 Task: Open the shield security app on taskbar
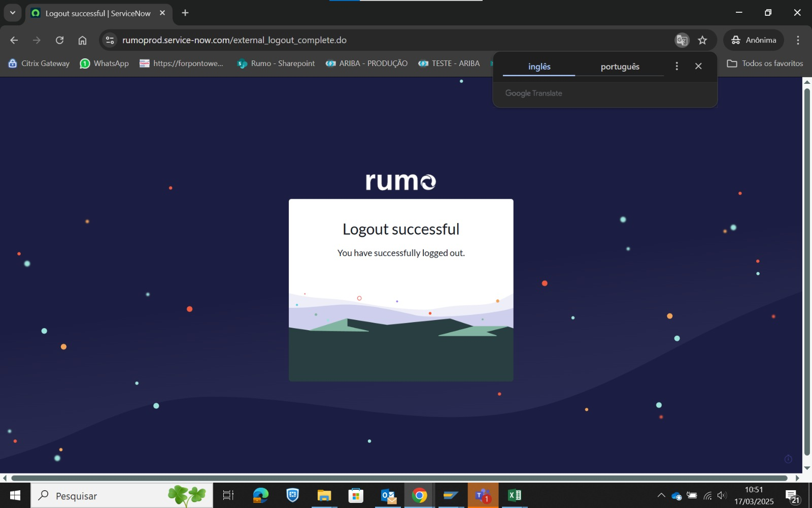click(293, 495)
